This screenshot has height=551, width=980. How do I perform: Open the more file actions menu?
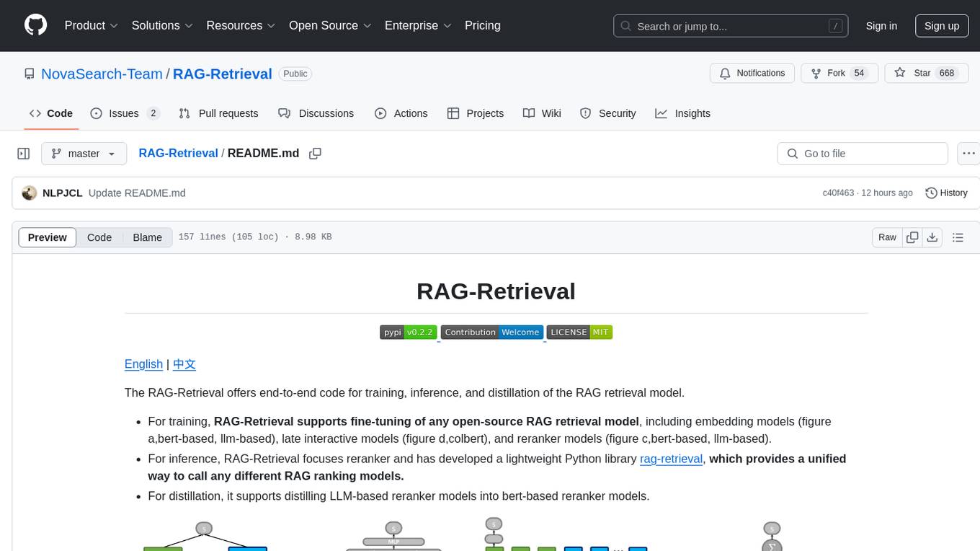coord(968,154)
